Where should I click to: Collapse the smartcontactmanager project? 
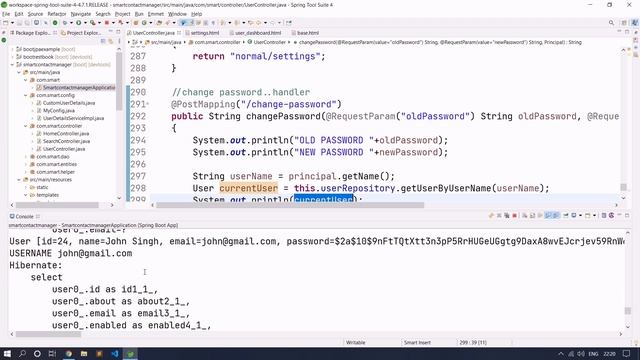click(13, 64)
